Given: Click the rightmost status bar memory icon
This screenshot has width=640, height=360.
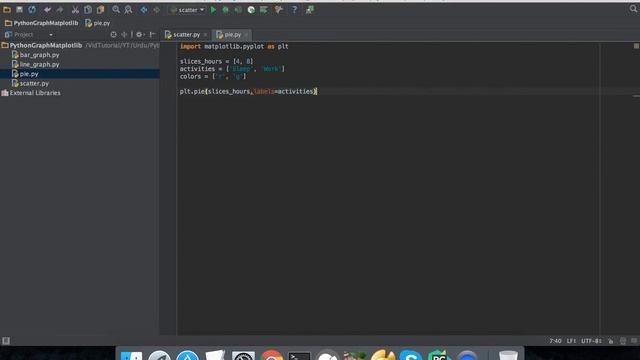Looking at the screenshot, I should pyautogui.click(x=634, y=341).
